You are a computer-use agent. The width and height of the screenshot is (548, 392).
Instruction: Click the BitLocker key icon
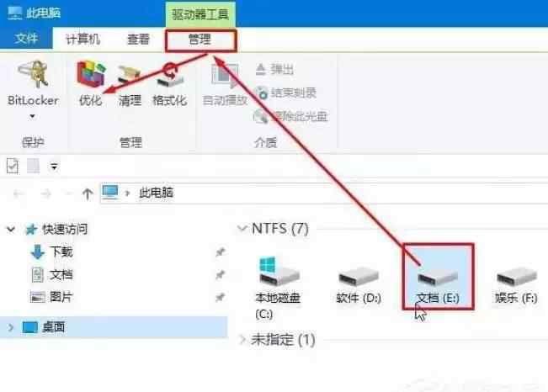(x=33, y=74)
